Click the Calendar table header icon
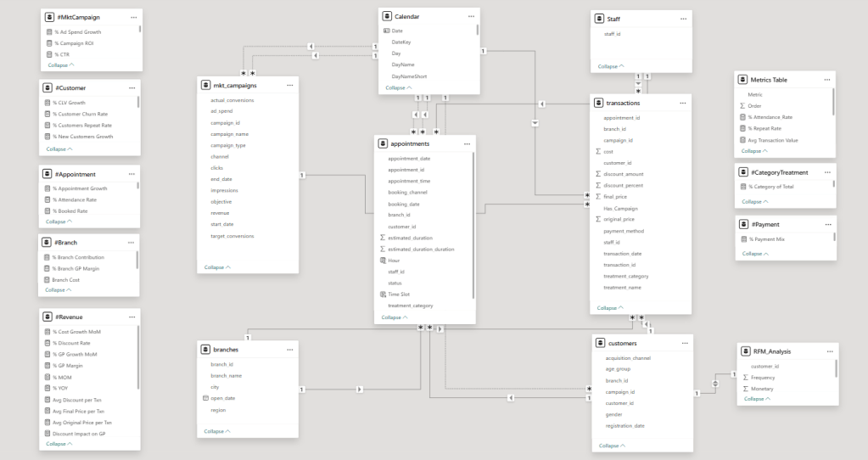This screenshot has height=460, width=868. [x=388, y=16]
